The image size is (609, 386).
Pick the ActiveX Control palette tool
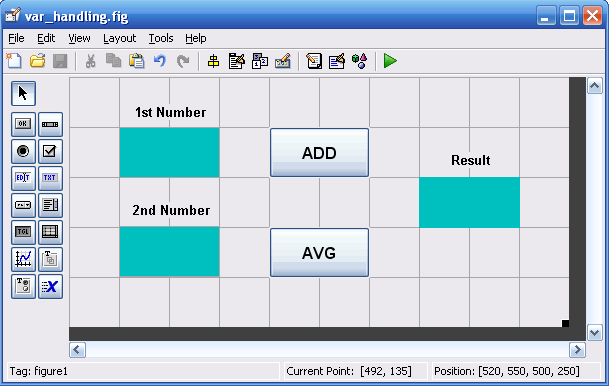pos(50,286)
